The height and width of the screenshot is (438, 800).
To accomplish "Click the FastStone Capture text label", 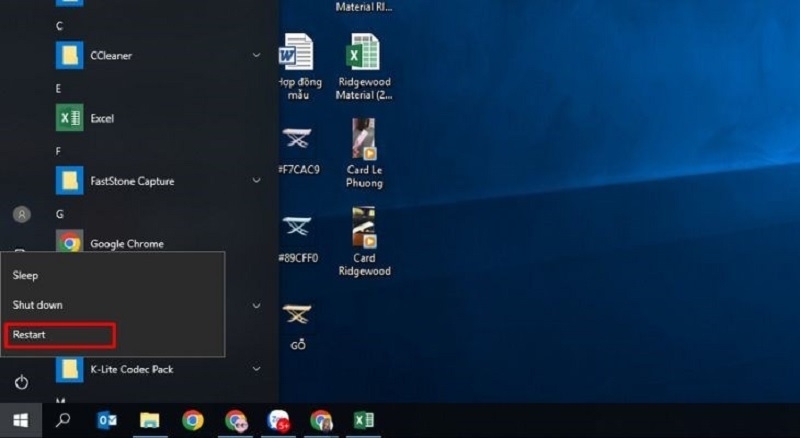I will point(132,181).
